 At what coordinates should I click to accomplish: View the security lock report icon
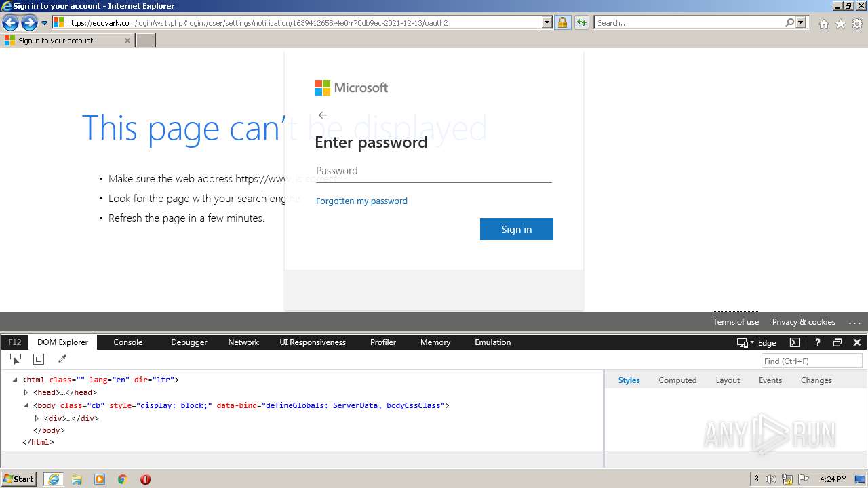[x=562, y=23]
